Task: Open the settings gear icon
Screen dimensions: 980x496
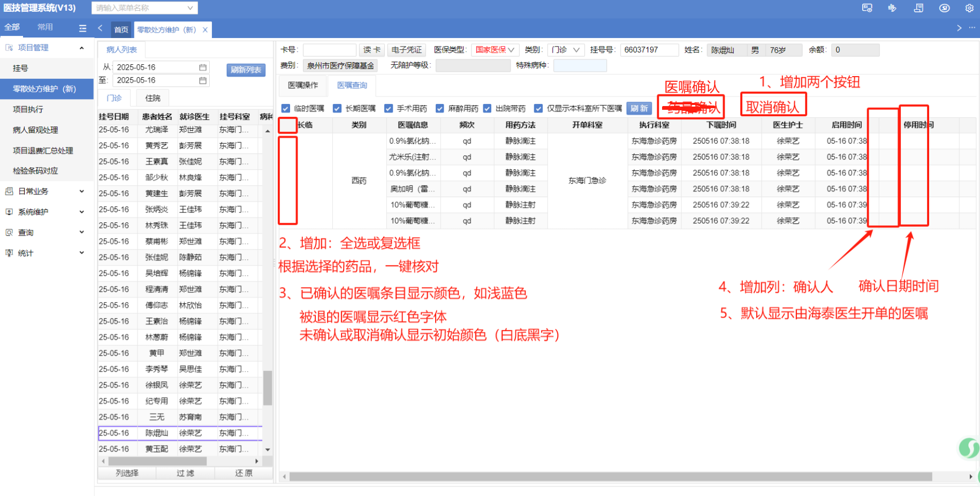Action: (x=969, y=8)
